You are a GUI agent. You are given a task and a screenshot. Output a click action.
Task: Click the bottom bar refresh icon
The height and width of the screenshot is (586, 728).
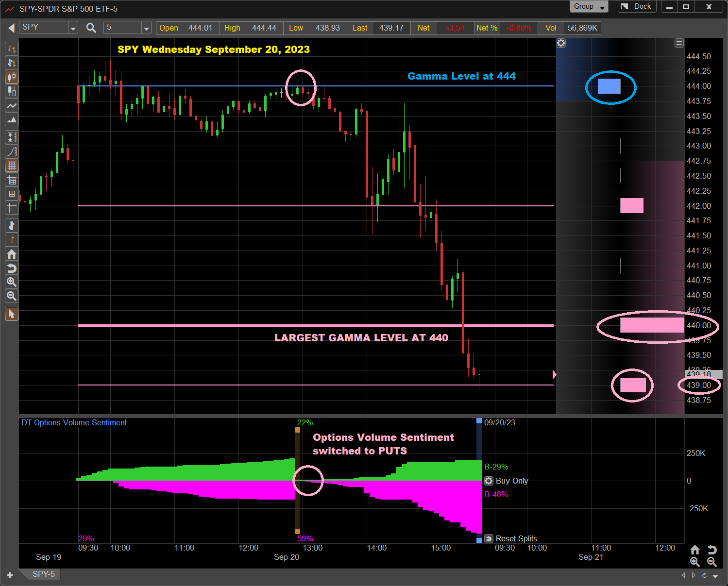704,575
